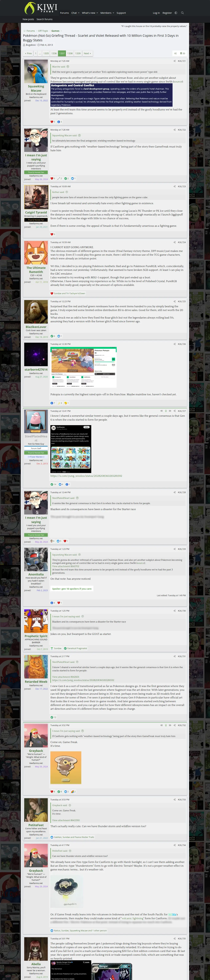Share post #26,721 via share icon
Screen dimensions: 210x980
click(175, 61)
